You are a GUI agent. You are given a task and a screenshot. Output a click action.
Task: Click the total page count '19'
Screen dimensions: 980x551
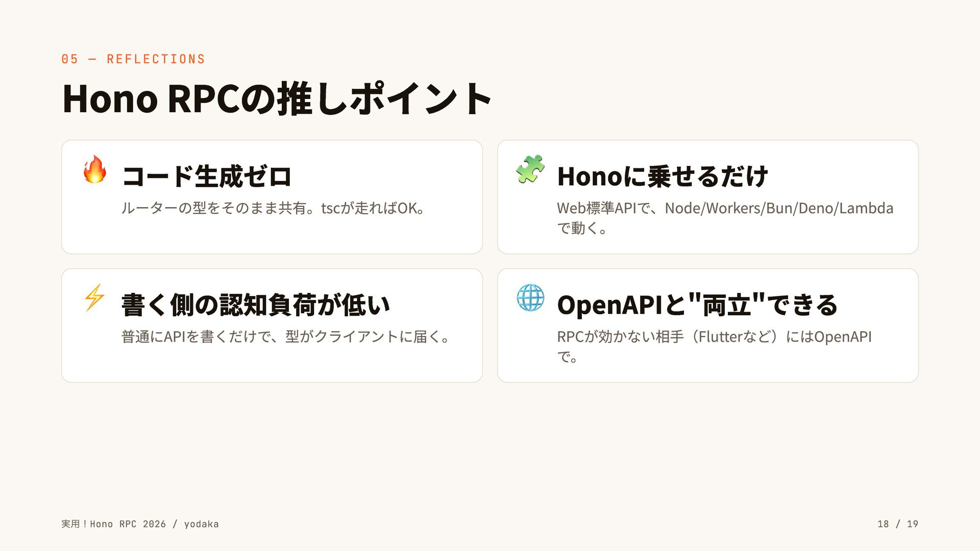(913, 524)
